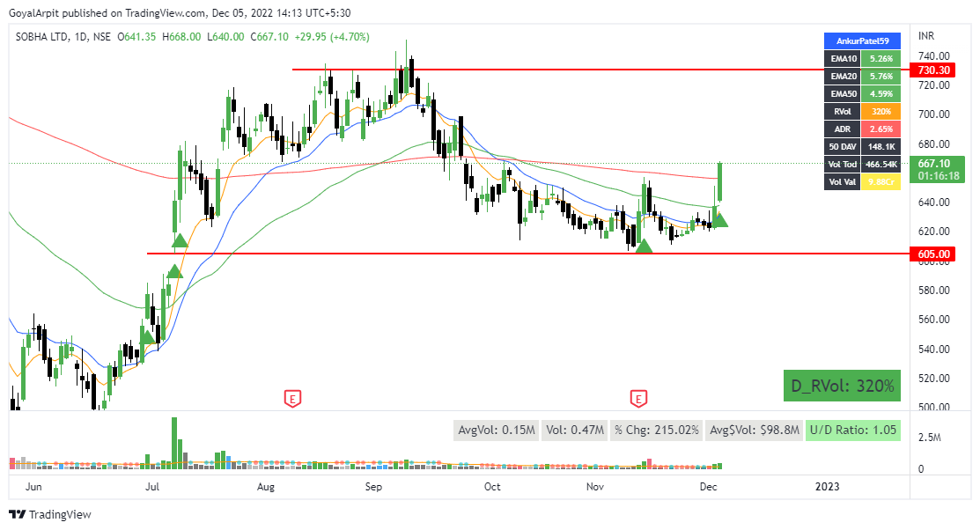Click the 2.5M volume axis label
The width and height of the screenshot is (980, 530).
coord(930,437)
